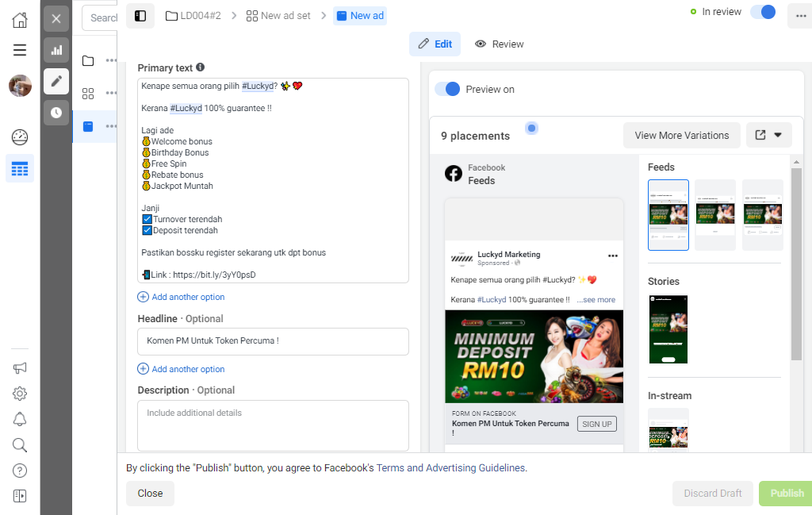This screenshot has width=812, height=515.
Task: Open the Home icon in left sidebar
Action: (x=20, y=20)
